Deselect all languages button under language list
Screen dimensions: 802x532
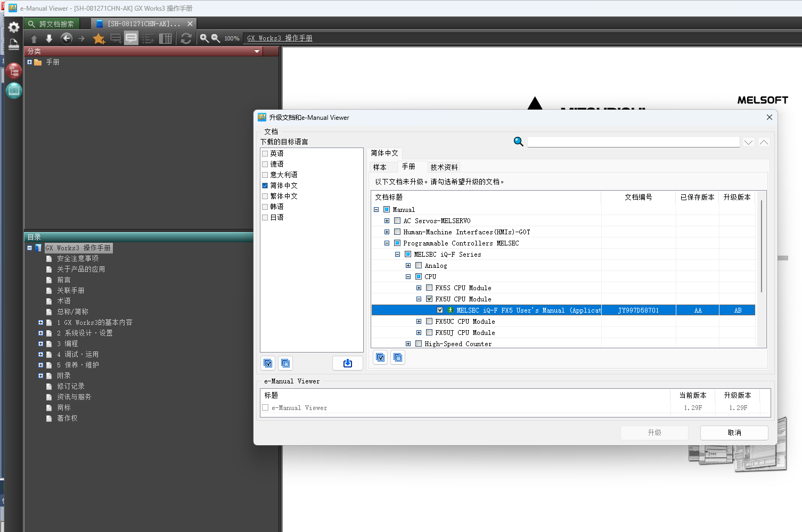point(285,363)
